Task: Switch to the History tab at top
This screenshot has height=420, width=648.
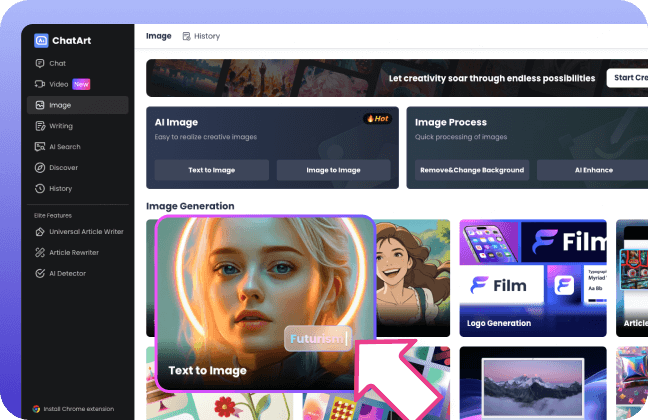Action: tap(201, 36)
